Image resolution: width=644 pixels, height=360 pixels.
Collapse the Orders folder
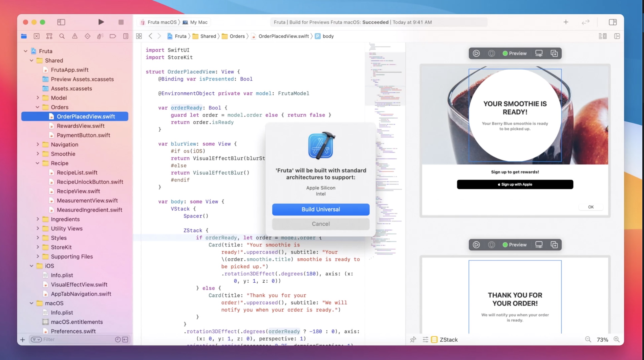click(x=38, y=107)
